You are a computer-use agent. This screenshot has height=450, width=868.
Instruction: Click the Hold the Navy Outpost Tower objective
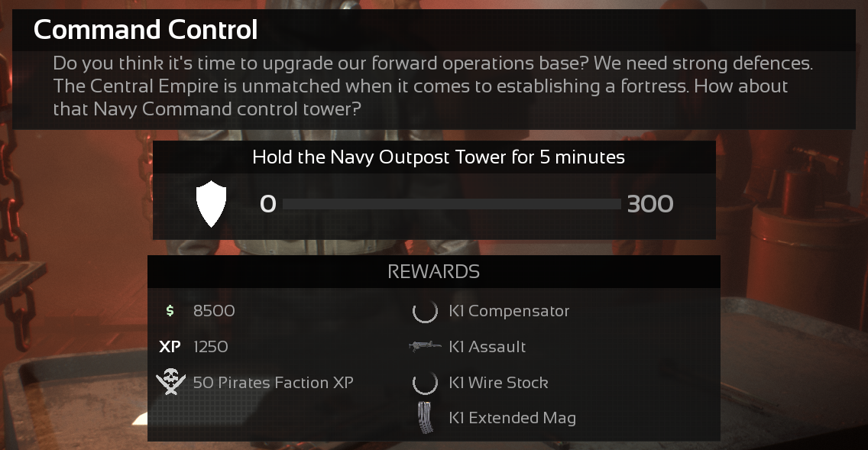coord(438,158)
